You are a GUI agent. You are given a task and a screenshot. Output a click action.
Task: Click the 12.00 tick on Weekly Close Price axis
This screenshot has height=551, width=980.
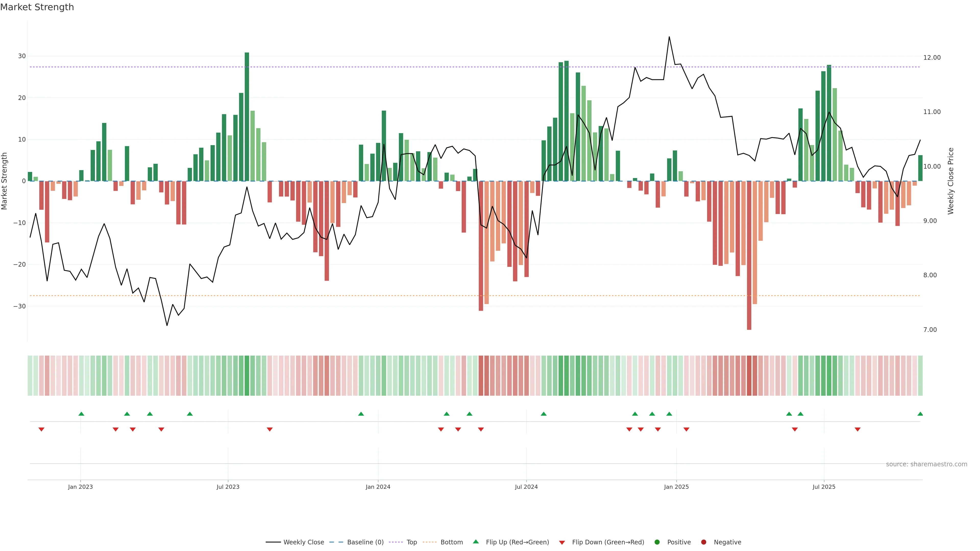tap(932, 57)
